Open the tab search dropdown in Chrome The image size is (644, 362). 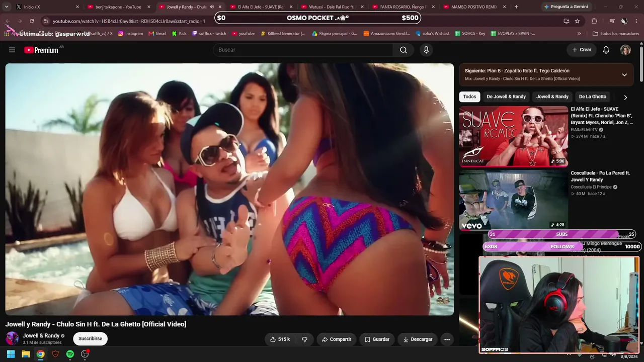point(7,7)
